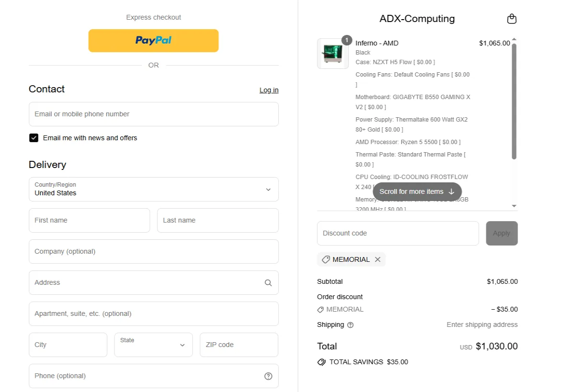Open the Country/Region dropdown
575x392 pixels.
pos(153,190)
